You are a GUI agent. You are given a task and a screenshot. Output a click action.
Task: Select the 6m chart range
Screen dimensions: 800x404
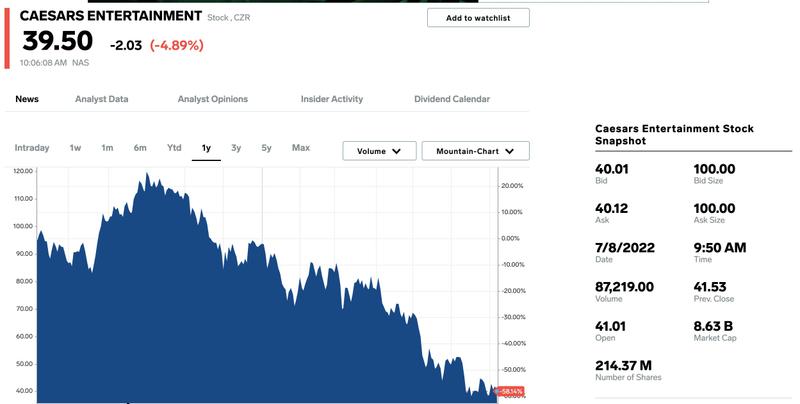pos(140,148)
